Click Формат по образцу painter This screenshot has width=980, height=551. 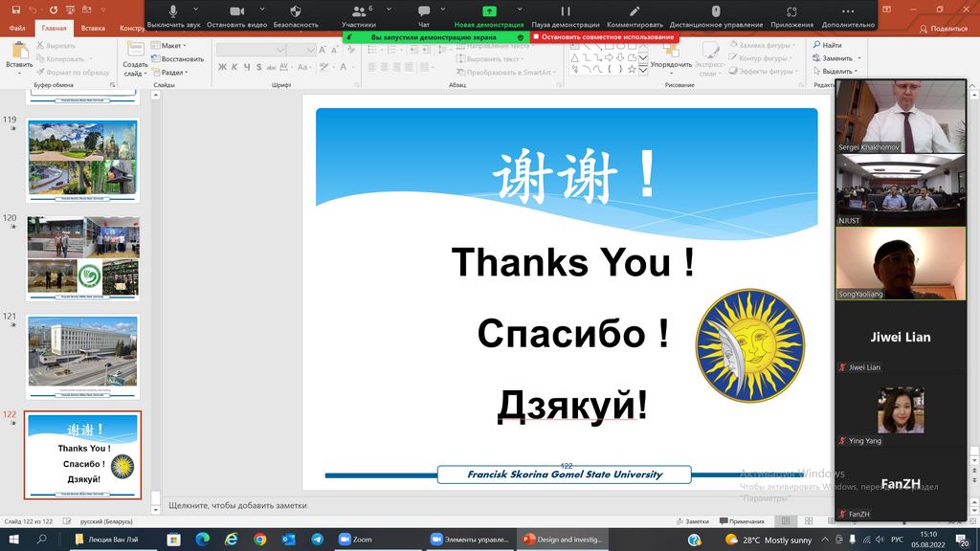coord(73,72)
